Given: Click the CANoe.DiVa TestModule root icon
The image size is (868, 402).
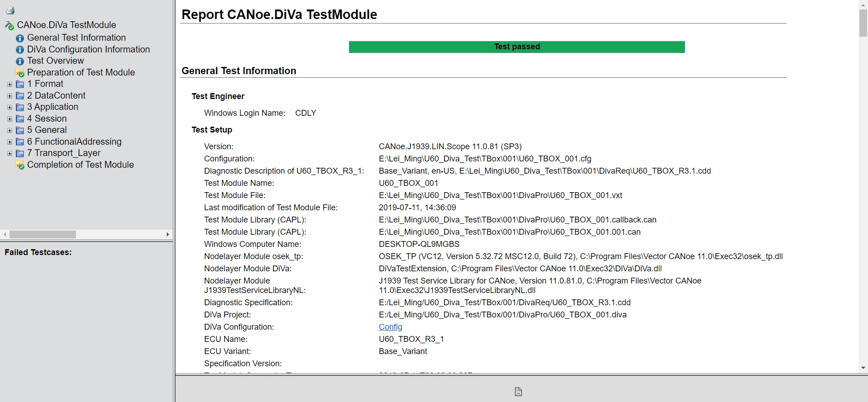Looking at the screenshot, I should (9, 26).
